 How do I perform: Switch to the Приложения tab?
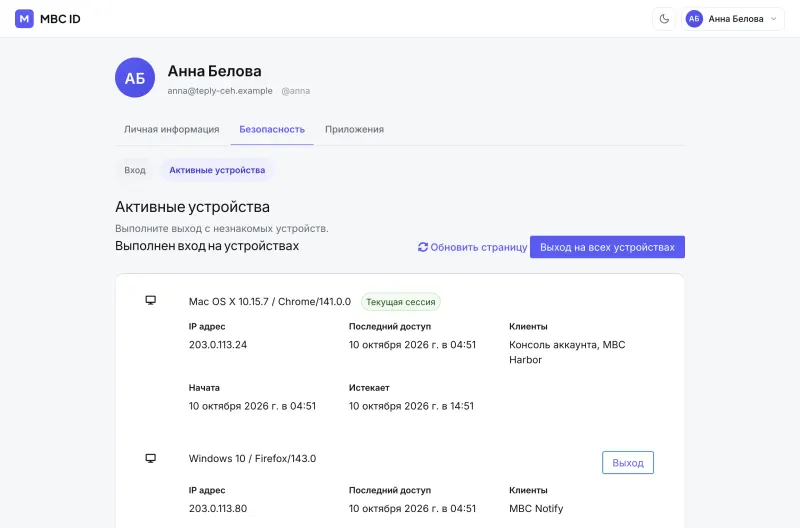coord(354,130)
